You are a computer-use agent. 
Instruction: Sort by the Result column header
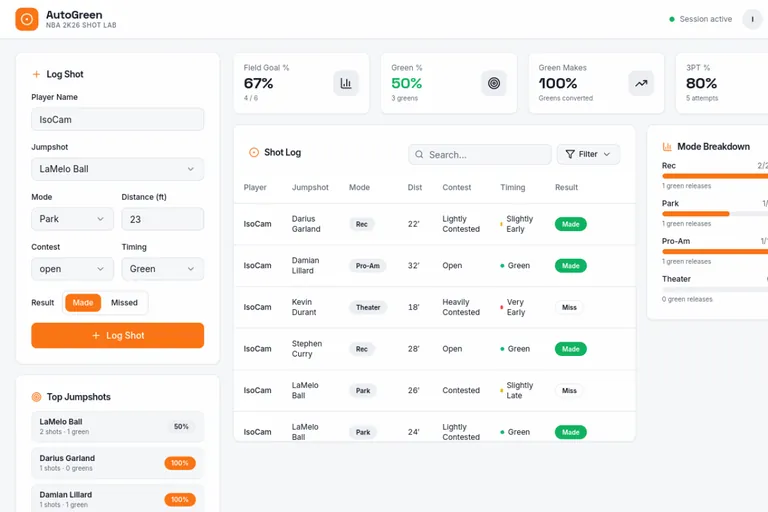pos(566,187)
